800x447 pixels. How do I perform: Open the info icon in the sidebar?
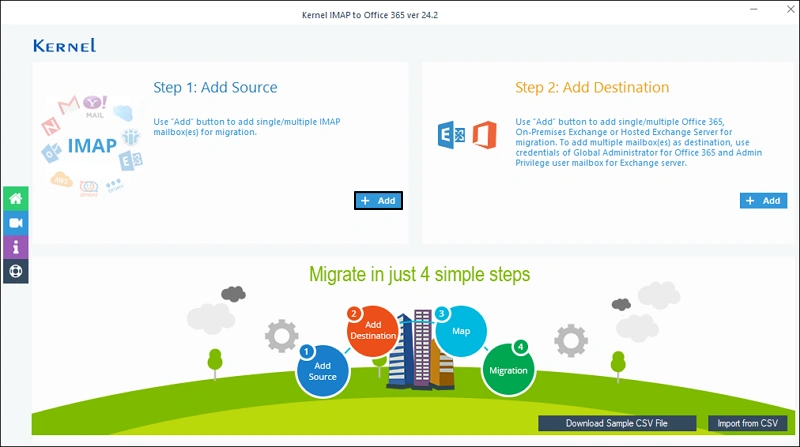tap(16, 247)
